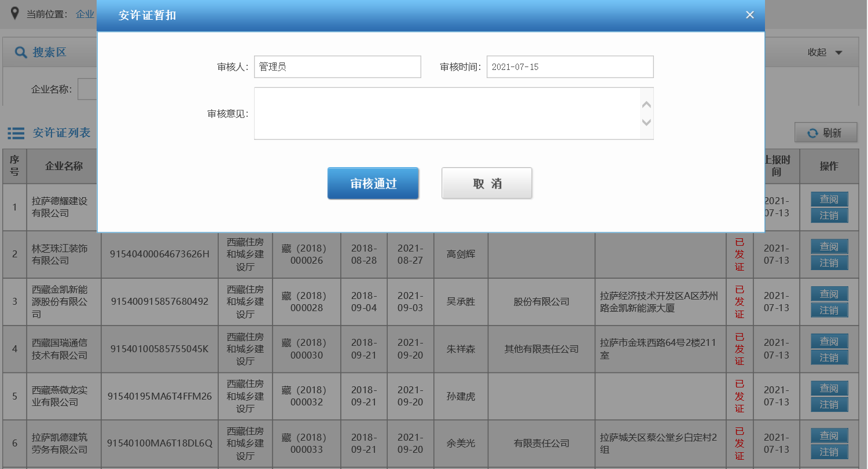Viewport: 868px width, 469px height.
Task: Collapse search area via 收起 arrow
Action: point(838,53)
